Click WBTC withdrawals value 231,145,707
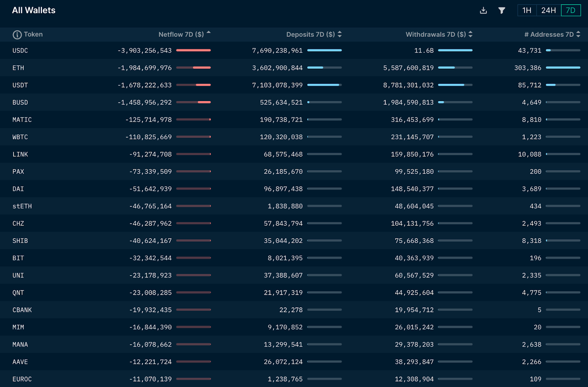The image size is (588, 387). (x=412, y=137)
